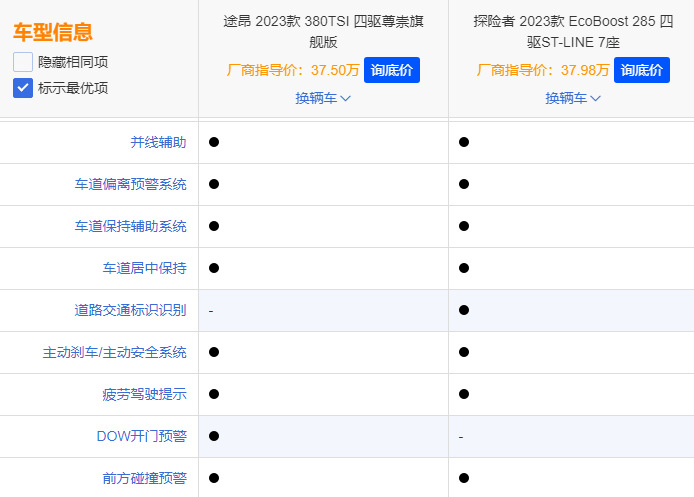Select the 车型信息 heading
The image size is (694, 497).
[x=53, y=32]
